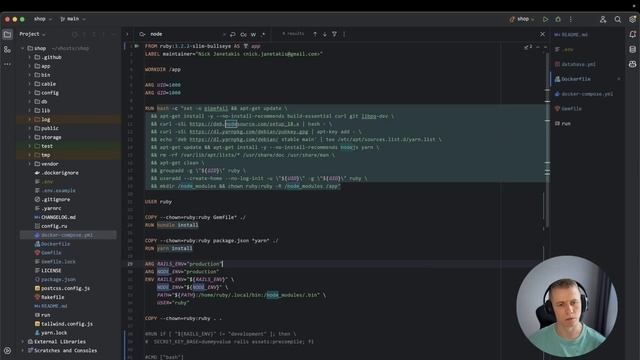Click the search history magnifier in find bar
640x360 pixels.
[x=142, y=34]
